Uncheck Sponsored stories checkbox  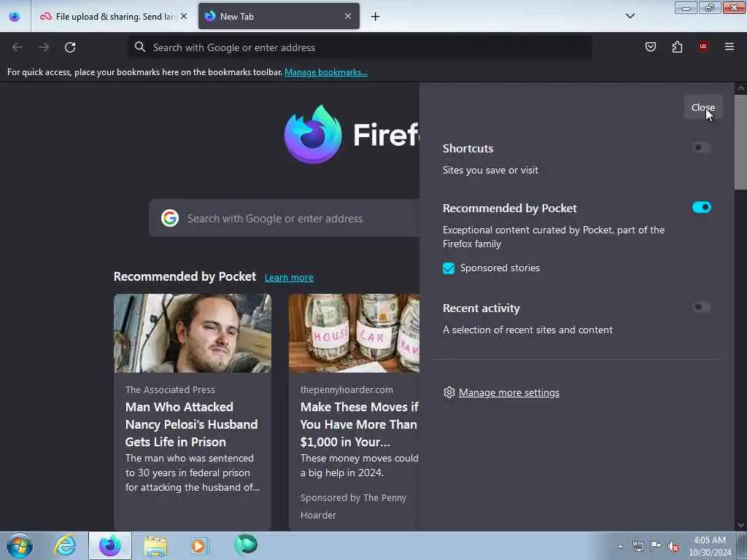coord(449,268)
